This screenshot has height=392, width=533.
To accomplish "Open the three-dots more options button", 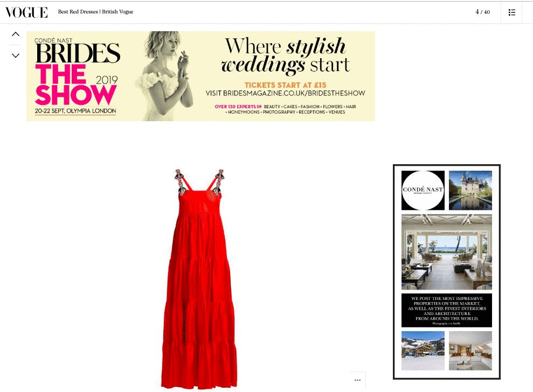I will 358,380.
